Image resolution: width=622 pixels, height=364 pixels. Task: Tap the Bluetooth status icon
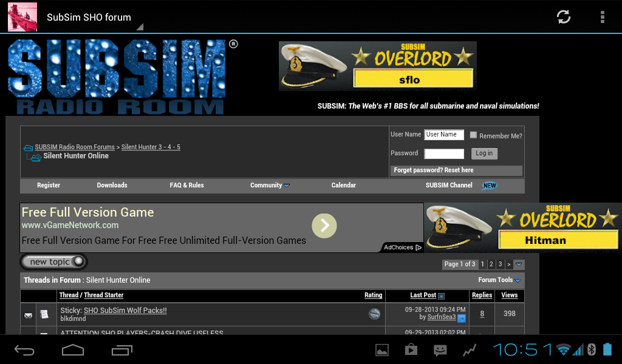click(592, 349)
